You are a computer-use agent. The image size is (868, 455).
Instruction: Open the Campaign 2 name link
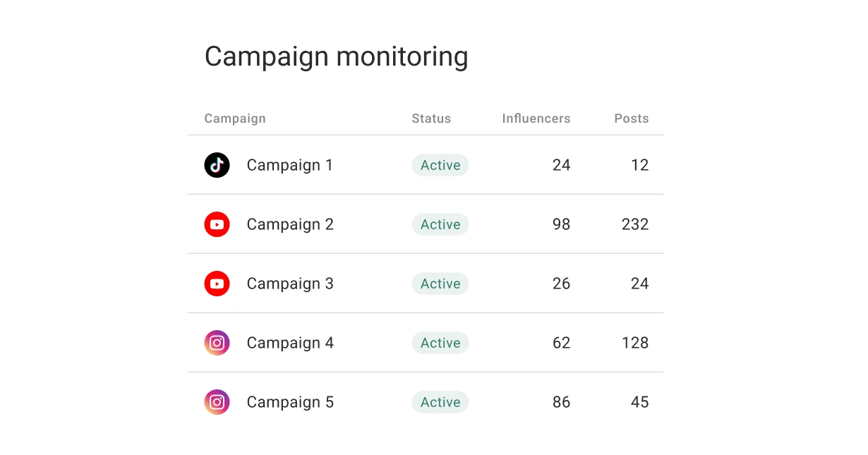289,224
